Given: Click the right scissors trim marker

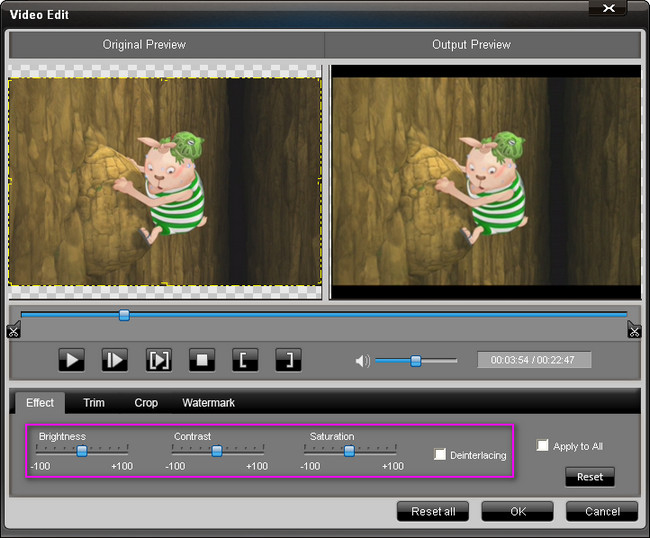Looking at the screenshot, I should coord(634,330).
